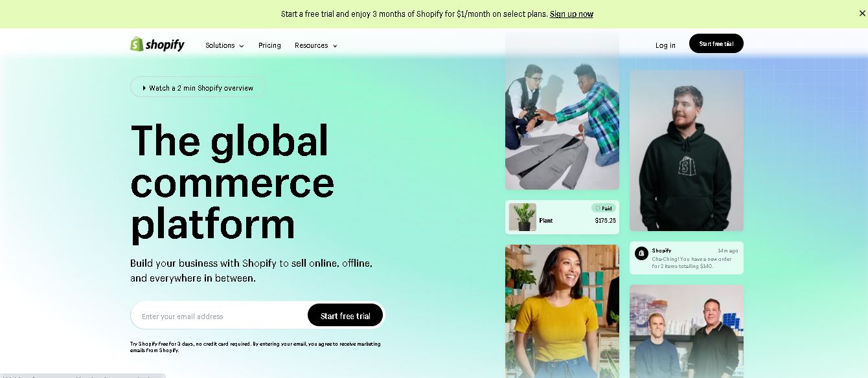
Task: Click the woman in yellow shirt photo
Action: point(562,311)
